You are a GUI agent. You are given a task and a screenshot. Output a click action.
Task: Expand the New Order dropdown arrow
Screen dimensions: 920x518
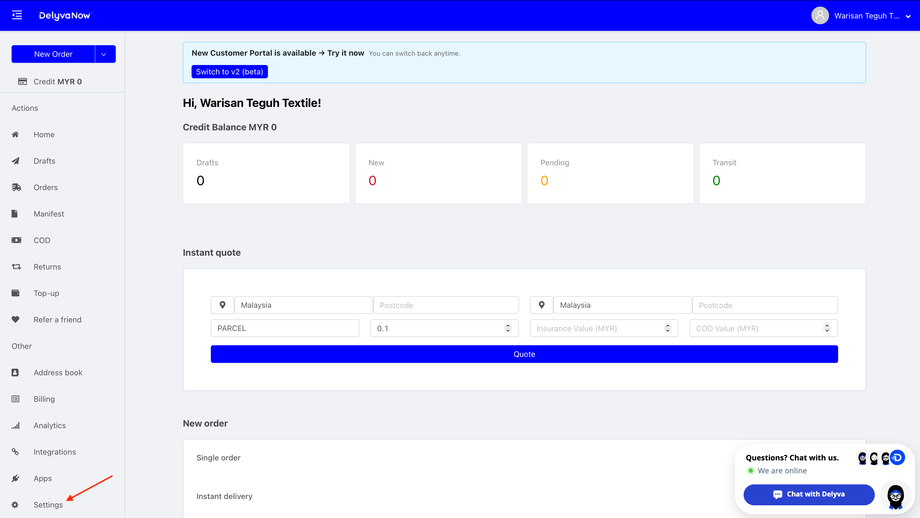[104, 54]
